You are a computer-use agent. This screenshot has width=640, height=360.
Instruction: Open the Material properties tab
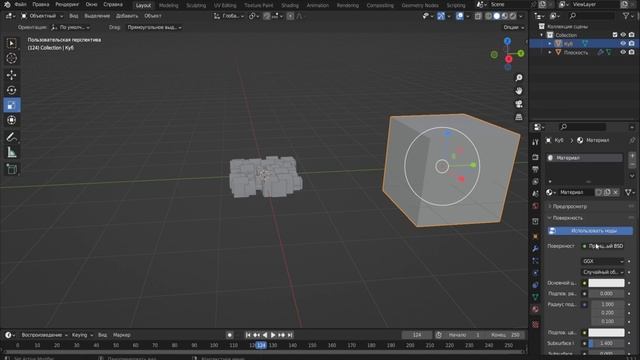point(536,309)
